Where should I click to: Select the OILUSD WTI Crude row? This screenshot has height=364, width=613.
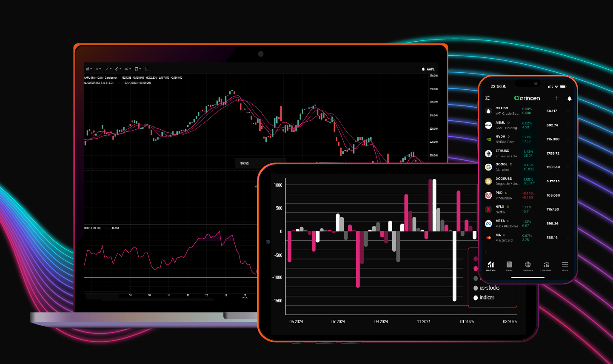527,111
